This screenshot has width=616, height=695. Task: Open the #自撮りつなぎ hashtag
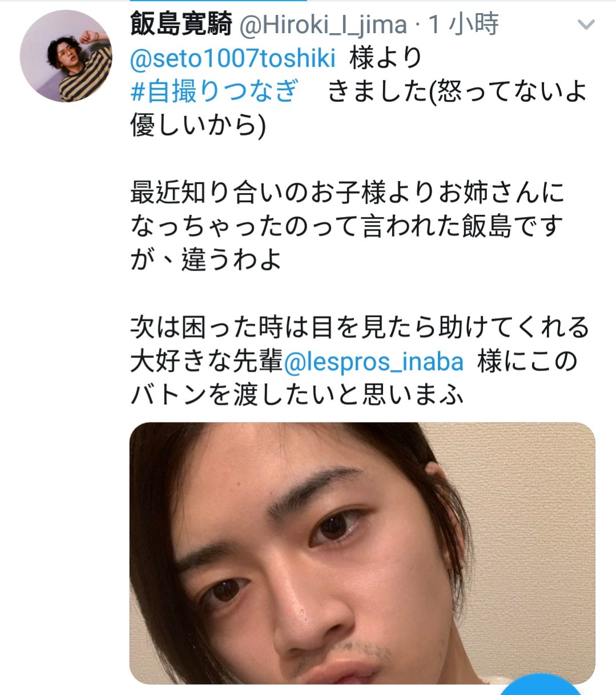coord(214,91)
